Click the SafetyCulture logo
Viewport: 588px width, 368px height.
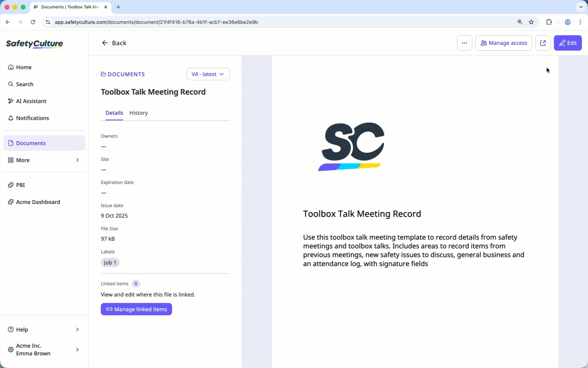pos(35,44)
